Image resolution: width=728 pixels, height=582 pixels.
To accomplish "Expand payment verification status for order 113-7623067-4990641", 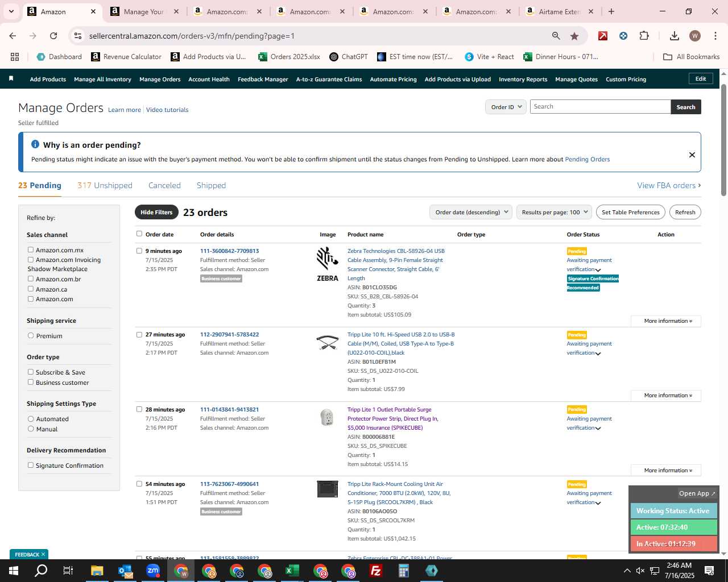I will coord(598,503).
